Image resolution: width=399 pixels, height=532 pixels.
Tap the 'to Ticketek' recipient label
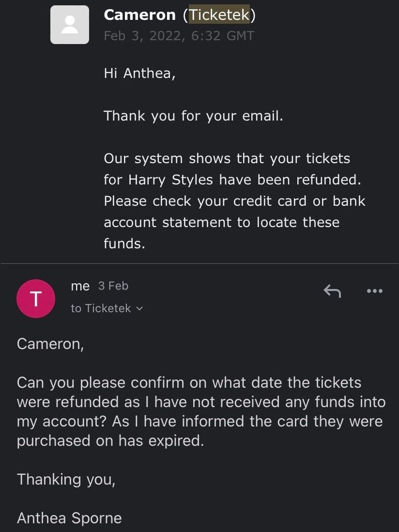pos(101,308)
